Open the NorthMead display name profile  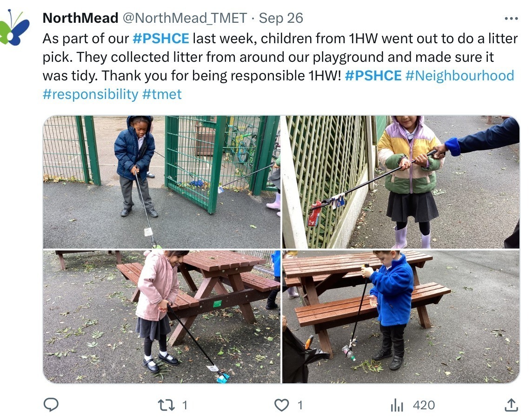tap(80, 18)
